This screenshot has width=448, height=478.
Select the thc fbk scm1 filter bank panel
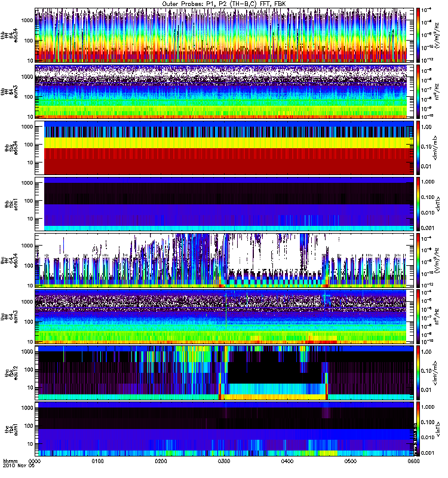pos(224,429)
